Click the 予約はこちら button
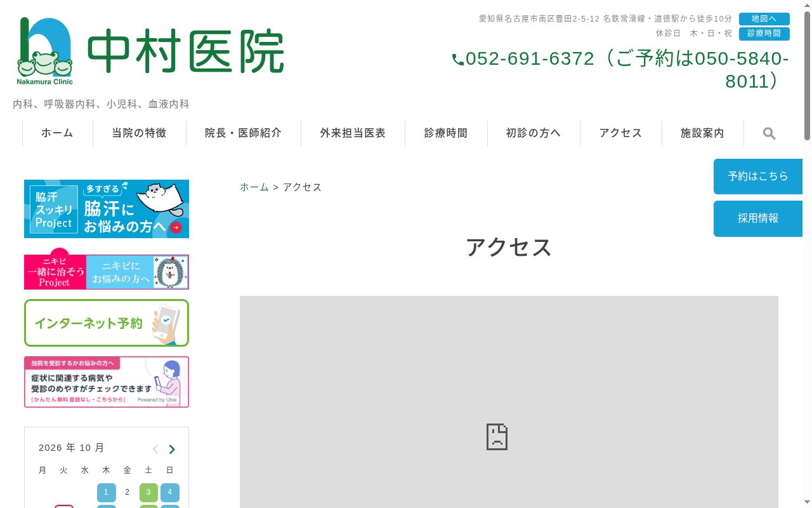 pos(758,177)
